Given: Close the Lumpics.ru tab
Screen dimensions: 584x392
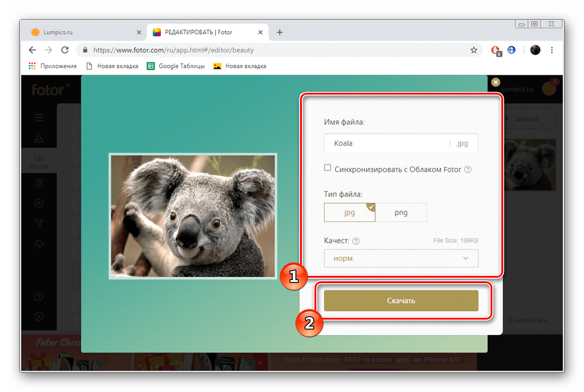Looking at the screenshot, I should 139,32.
